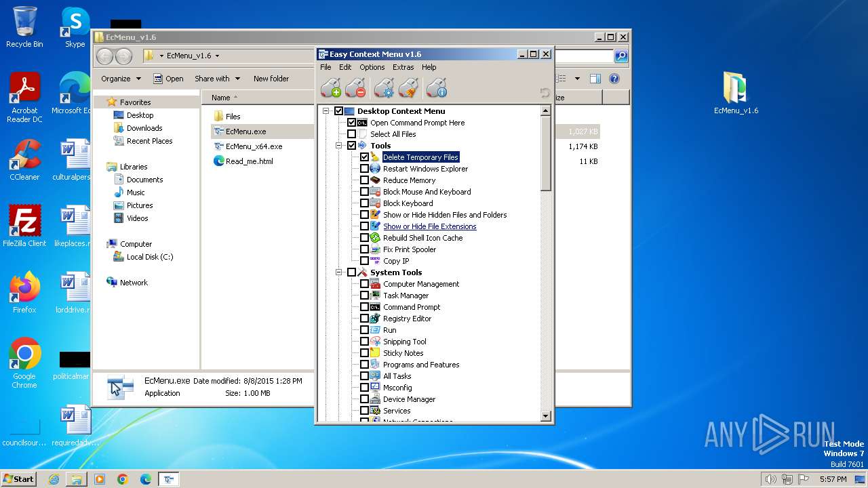Open Google Chrome from the taskbar
Viewport: 868px width, 488px height.
click(123, 479)
